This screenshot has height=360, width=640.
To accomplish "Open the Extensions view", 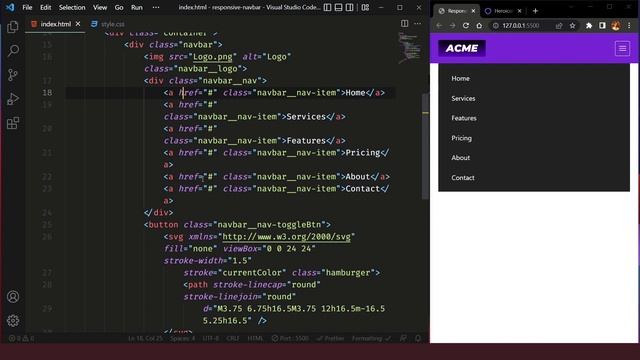I will click(x=13, y=123).
